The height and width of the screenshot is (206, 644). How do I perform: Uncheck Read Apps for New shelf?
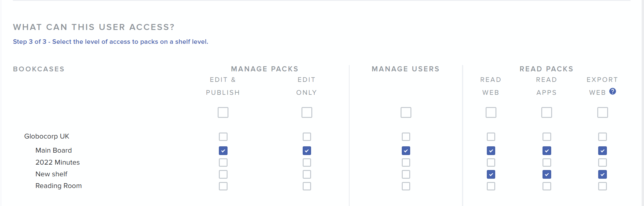click(547, 174)
